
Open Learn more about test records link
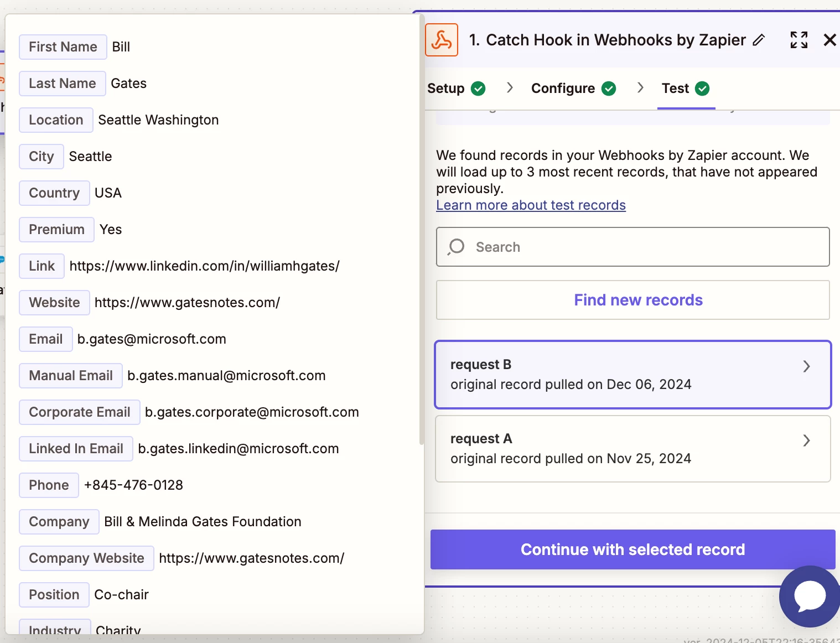coord(531,205)
